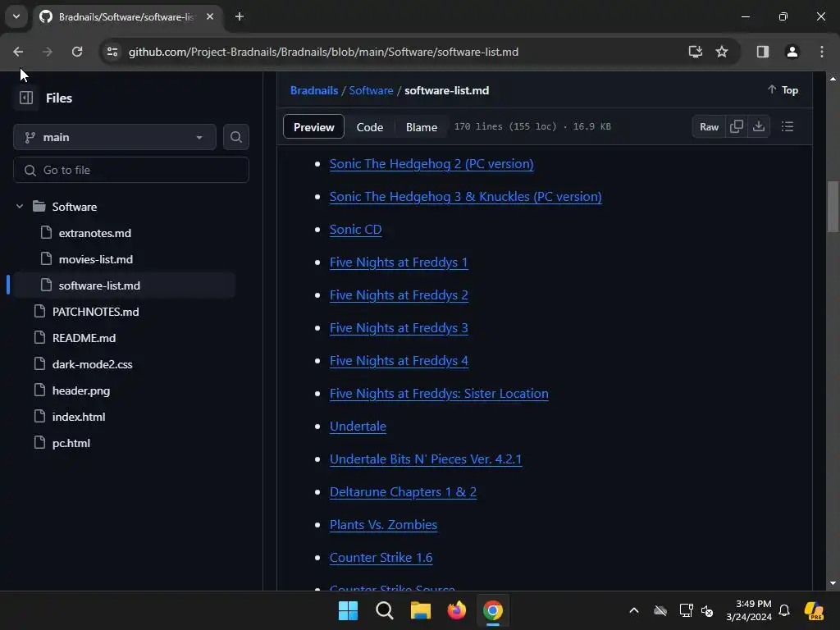Viewport: 840px width, 630px height.
Task: Click the page vertical scrollbar thumb
Action: [x=833, y=207]
